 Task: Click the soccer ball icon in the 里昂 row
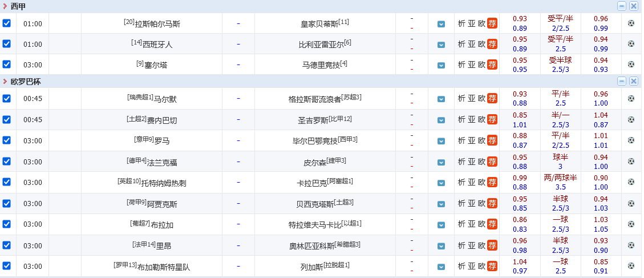(x=631, y=245)
